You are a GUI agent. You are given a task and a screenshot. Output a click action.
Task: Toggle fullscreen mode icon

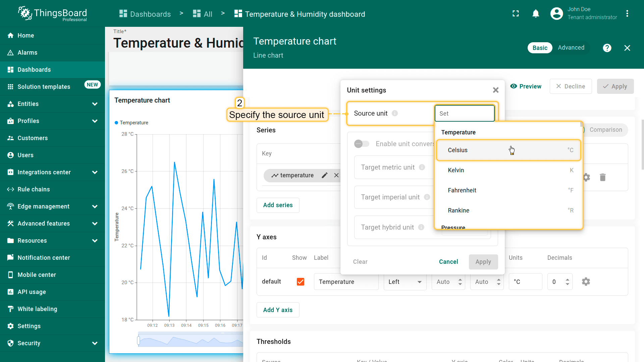[516, 14]
